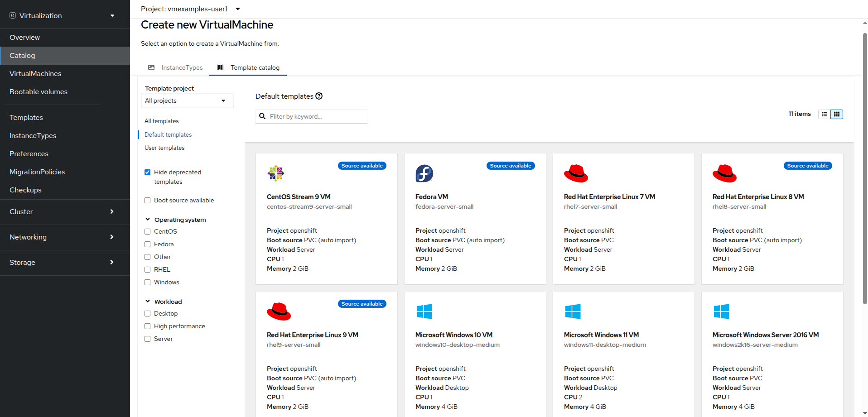Click the Windows 10 VM logo icon
Viewport: 868px width, 417px height.
(x=424, y=312)
